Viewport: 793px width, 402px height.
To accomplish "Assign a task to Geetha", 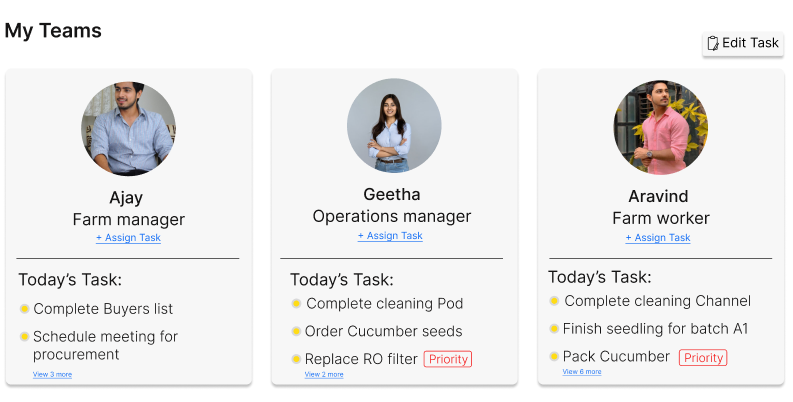I will coord(390,236).
